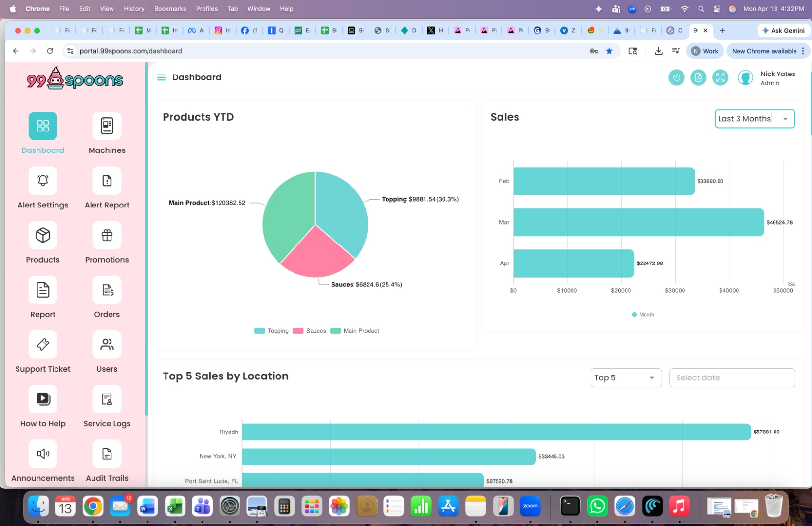812x526 pixels.
Task: Open the Chrome profile Work menu
Action: (704, 51)
